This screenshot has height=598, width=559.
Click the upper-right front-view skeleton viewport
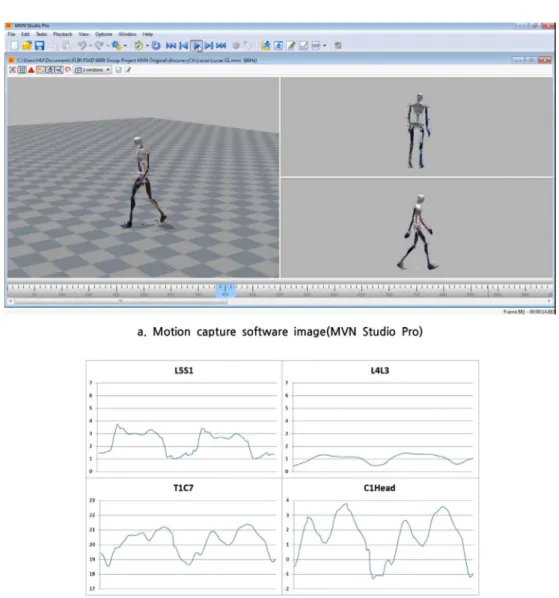point(417,127)
